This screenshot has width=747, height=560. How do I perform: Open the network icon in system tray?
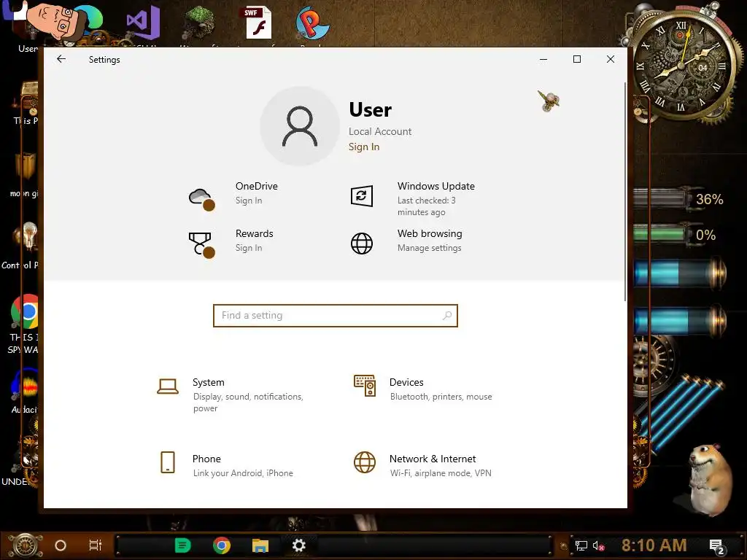pos(581,545)
